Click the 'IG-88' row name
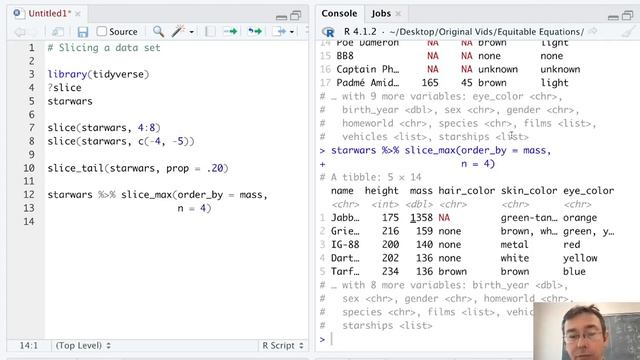The width and height of the screenshot is (640, 360). (345, 244)
